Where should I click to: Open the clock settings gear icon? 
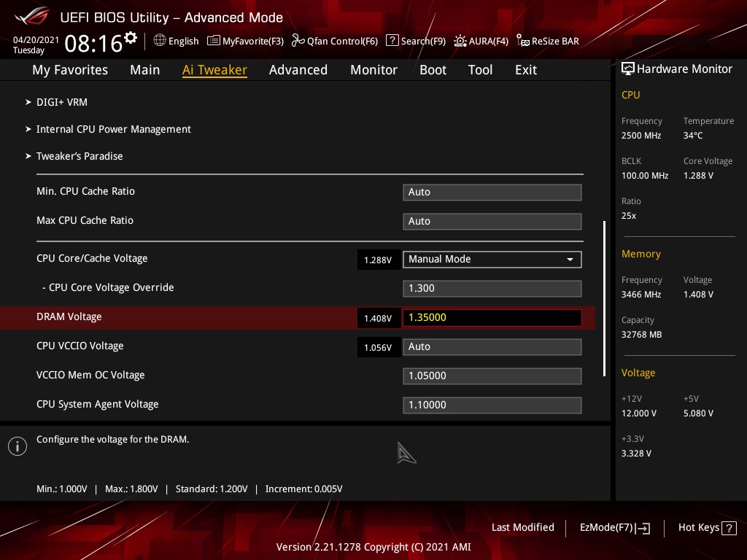point(131,37)
